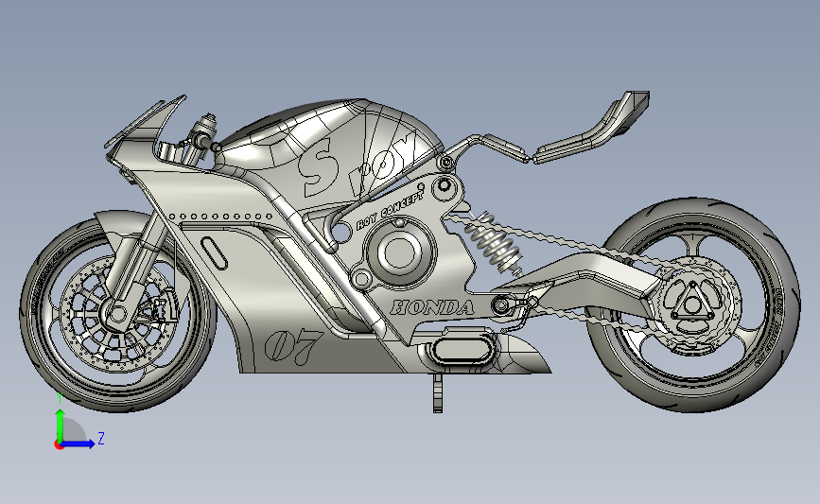Select the front brake disc rotor

tap(117, 314)
